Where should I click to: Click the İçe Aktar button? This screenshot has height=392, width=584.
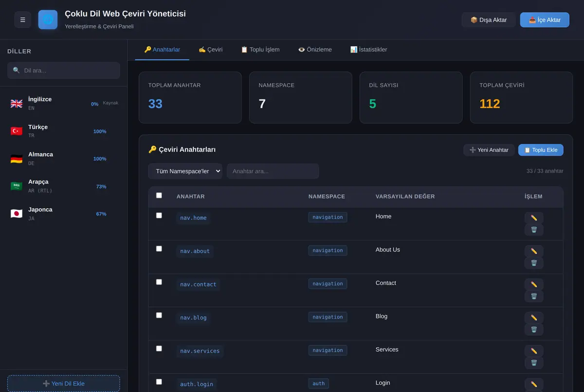545,20
